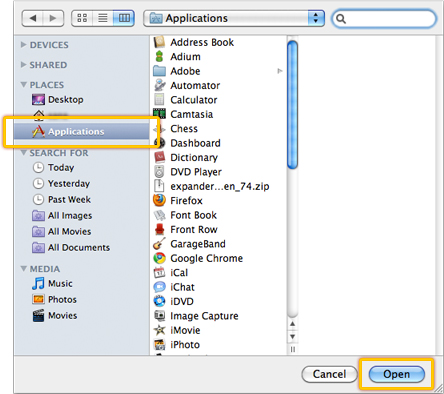Image resolution: width=444 pixels, height=394 pixels.
Task: Click the search field
Action: pos(384,19)
